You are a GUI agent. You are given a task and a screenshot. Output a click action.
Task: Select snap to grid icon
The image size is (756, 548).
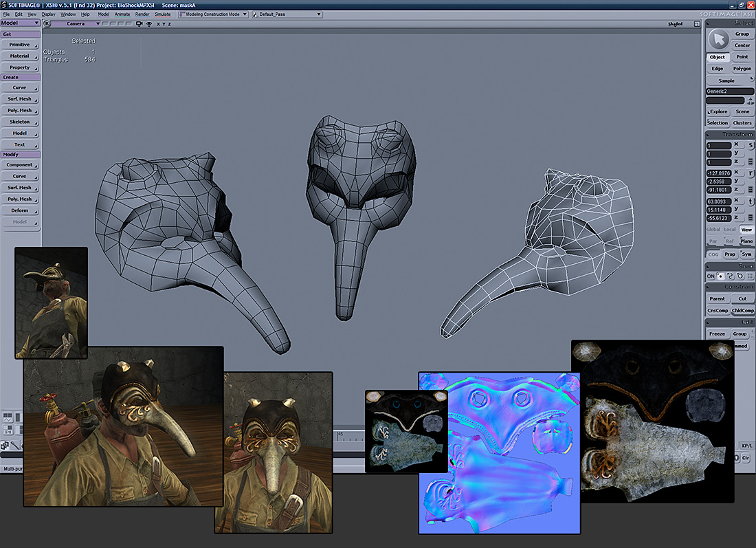[750, 276]
